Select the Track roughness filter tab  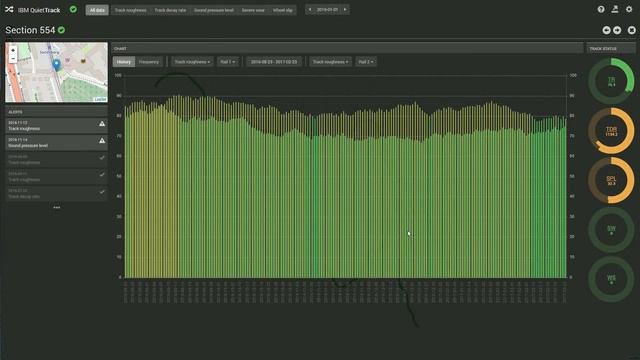click(130, 10)
